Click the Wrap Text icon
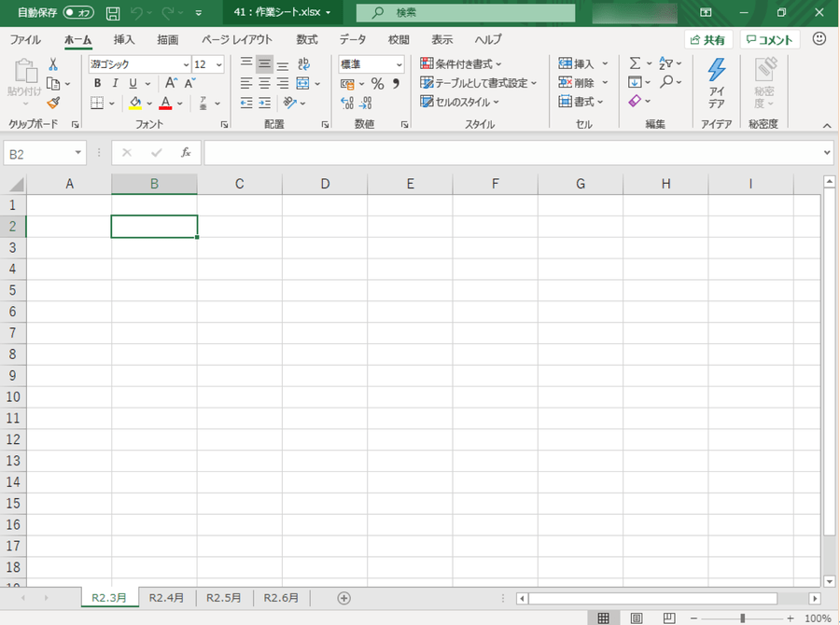Image resolution: width=840 pixels, height=625 pixels. [x=303, y=64]
